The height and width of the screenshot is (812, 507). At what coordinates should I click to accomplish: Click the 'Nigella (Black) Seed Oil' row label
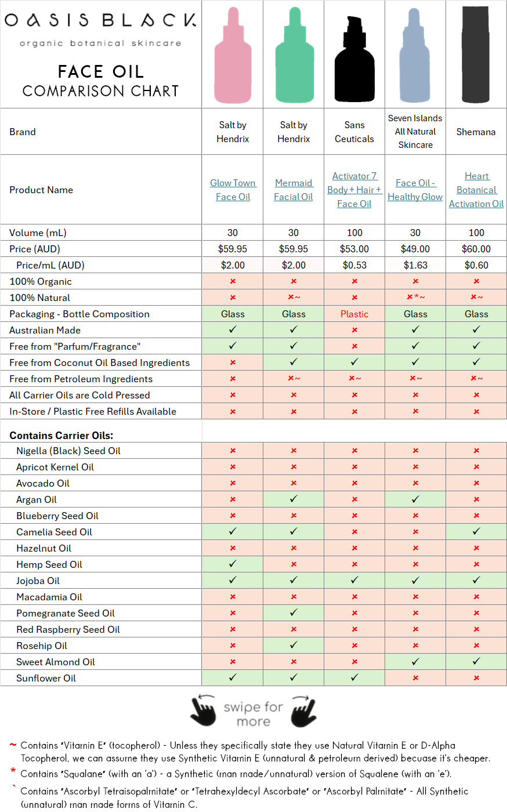click(x=68, y=451)
